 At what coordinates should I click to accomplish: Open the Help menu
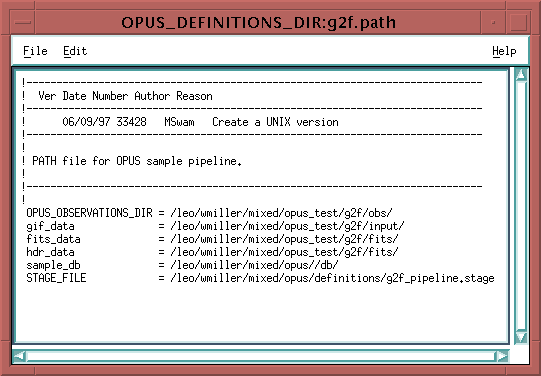tap(504, 51)
